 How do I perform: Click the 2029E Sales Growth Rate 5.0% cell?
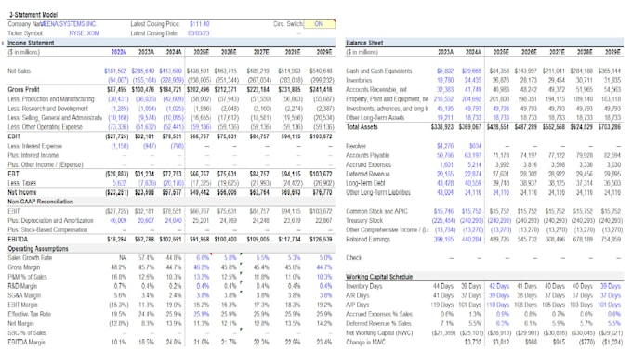pos(325,258)
